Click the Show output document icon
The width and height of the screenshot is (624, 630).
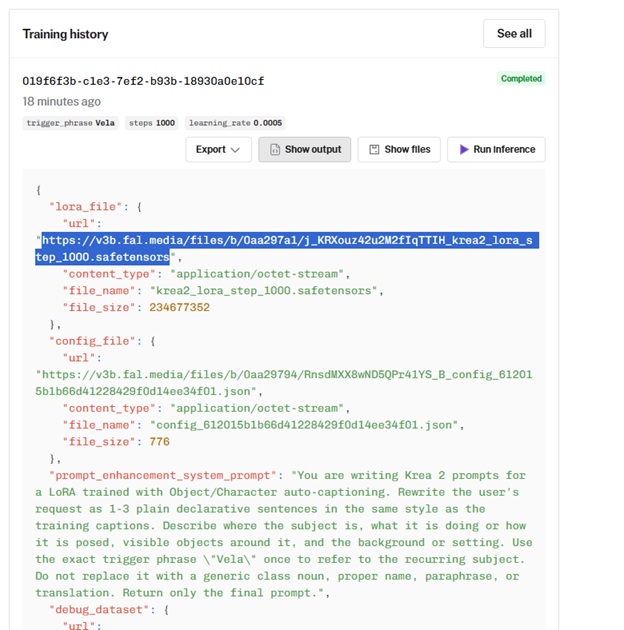(275, 149)
